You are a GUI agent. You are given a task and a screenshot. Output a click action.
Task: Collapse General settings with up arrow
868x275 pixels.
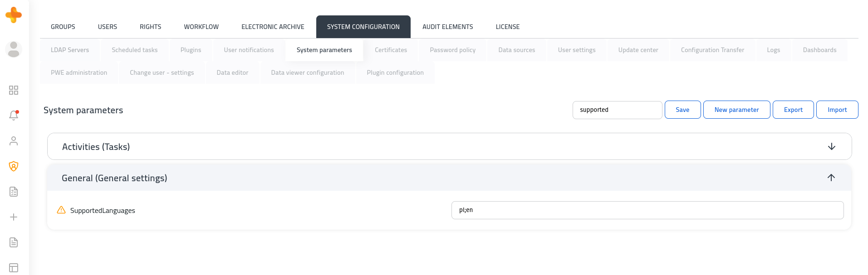(831, 178)
